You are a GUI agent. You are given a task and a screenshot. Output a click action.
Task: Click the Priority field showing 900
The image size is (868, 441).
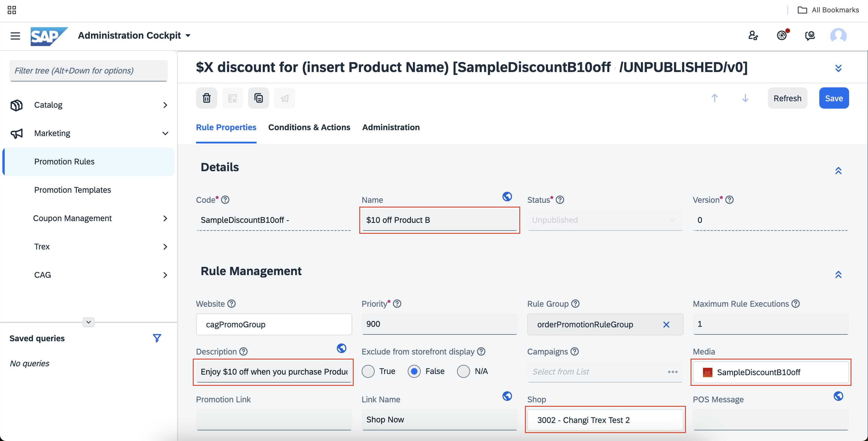point(439,324)
